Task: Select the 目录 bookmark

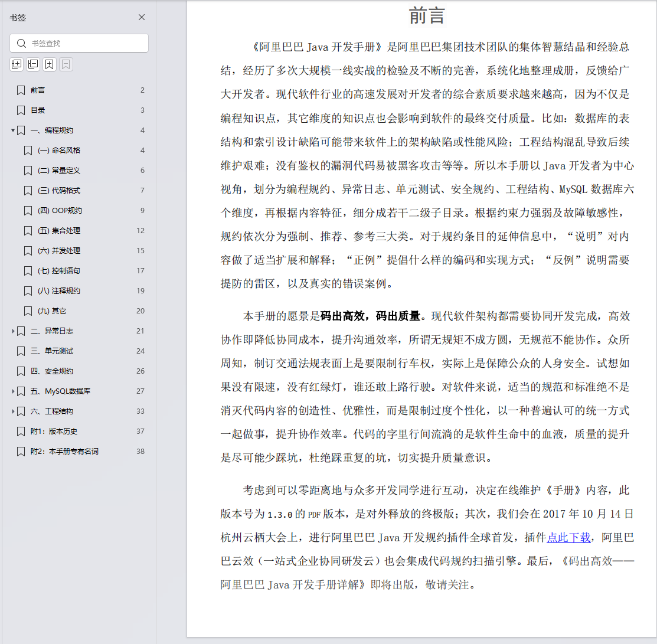Action: coord(38,110)
